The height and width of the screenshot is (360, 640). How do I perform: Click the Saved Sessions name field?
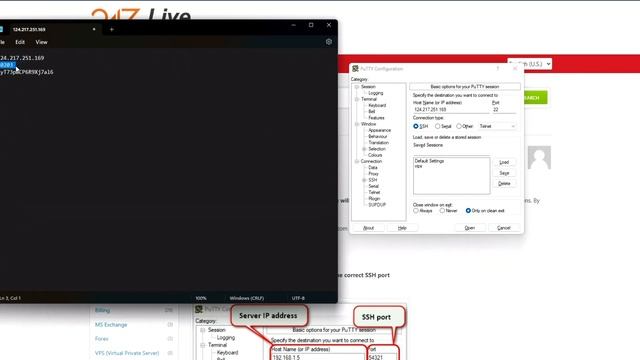click(451, 151)
